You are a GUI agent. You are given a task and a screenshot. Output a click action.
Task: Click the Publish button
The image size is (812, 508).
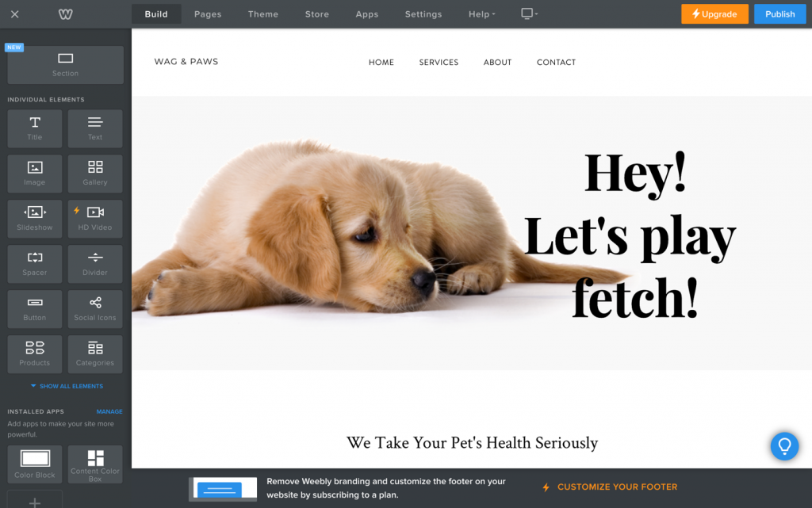pos(779,14)
